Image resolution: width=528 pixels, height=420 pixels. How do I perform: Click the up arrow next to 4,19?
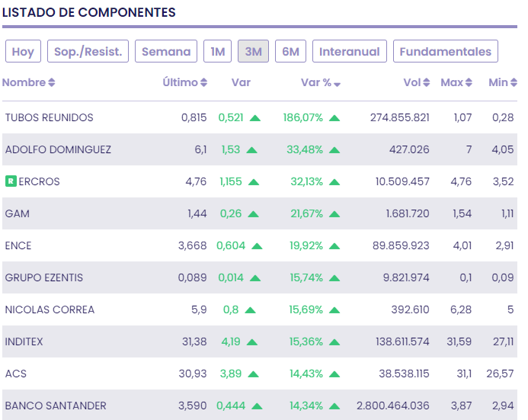pyautogui.click(x=252, y=341)
